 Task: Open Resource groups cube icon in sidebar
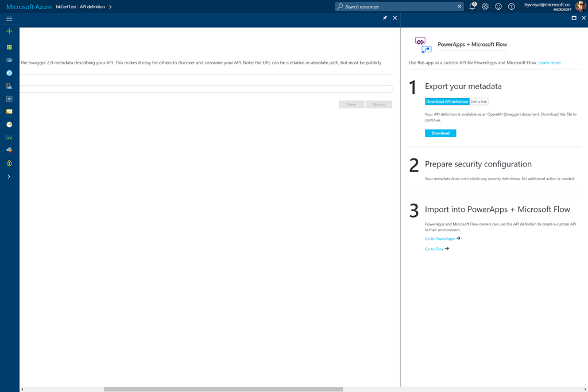pyautogui.click(x=9, y=60)
